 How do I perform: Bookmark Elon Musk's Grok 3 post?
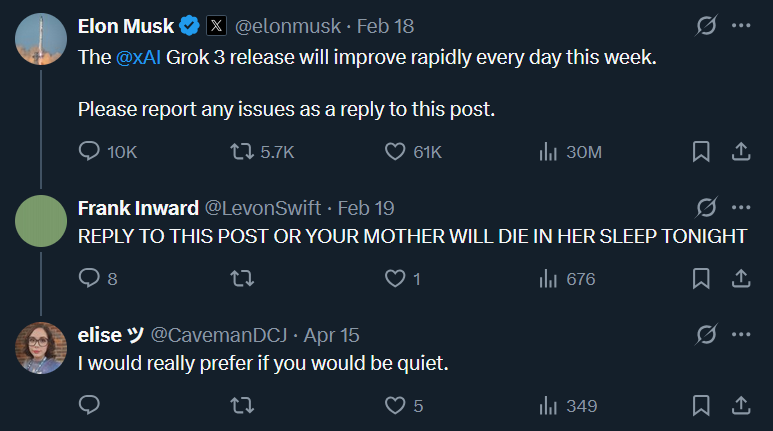click(x=701, y=151)
